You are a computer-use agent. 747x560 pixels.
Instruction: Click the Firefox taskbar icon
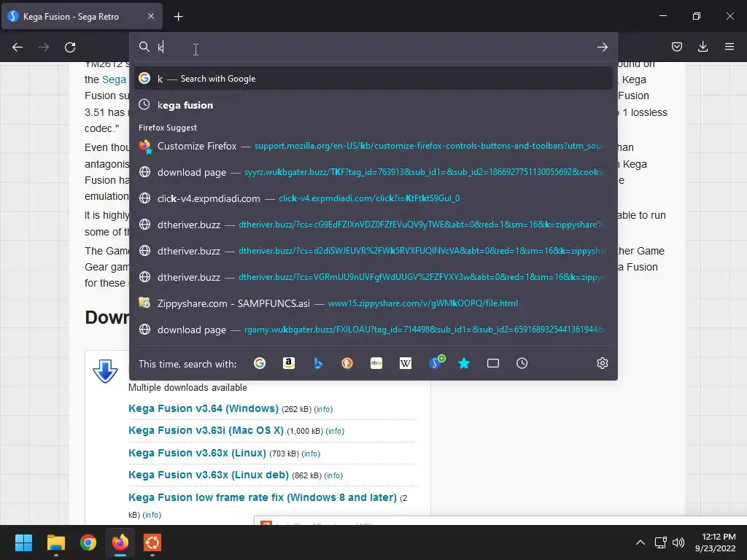(x=120, y=542)
